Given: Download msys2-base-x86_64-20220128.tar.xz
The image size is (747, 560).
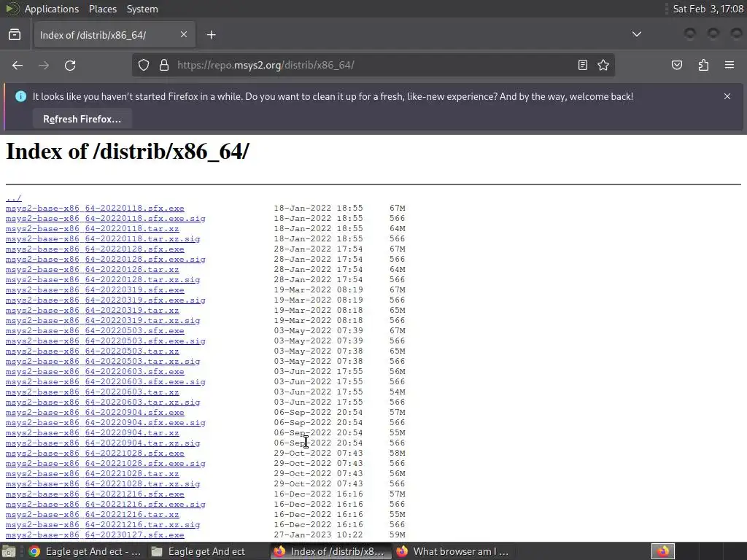Looking at the screenshot, I should tap(93, 270).
